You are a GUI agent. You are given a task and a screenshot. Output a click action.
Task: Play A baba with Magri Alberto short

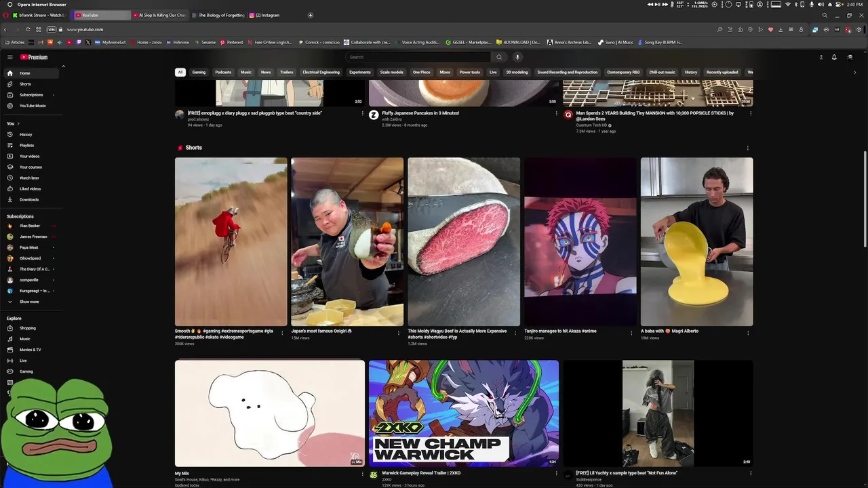pyautogui.click(x=696, y=242)
